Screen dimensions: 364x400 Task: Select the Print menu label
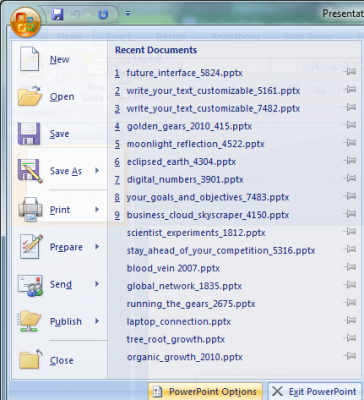60,210
